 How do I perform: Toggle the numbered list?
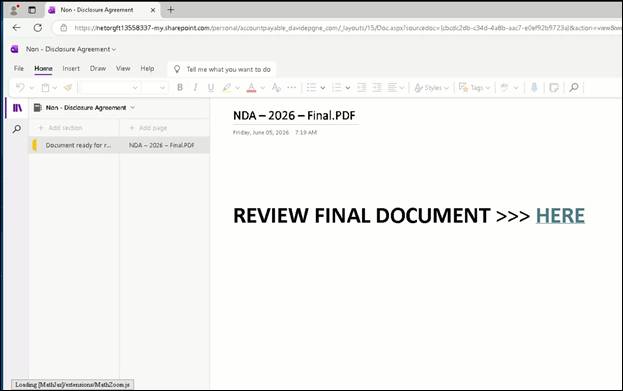[337, 87]
